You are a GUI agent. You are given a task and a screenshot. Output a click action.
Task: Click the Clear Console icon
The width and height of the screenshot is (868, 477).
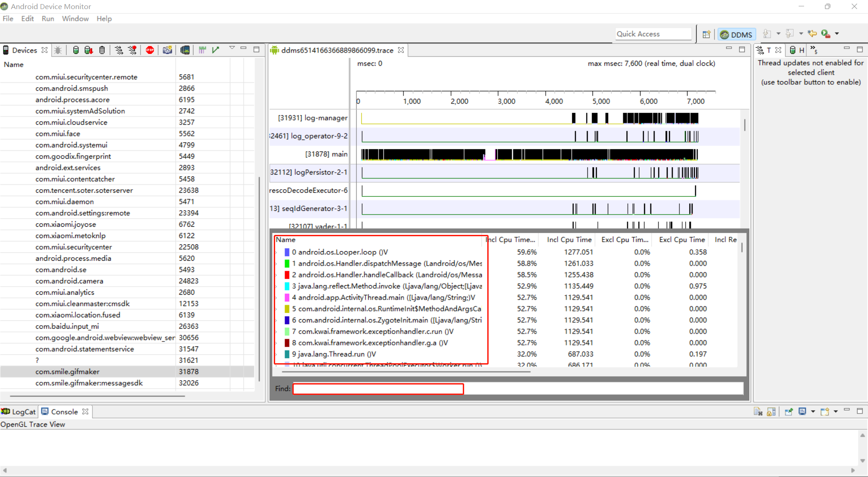coord(758,412)
